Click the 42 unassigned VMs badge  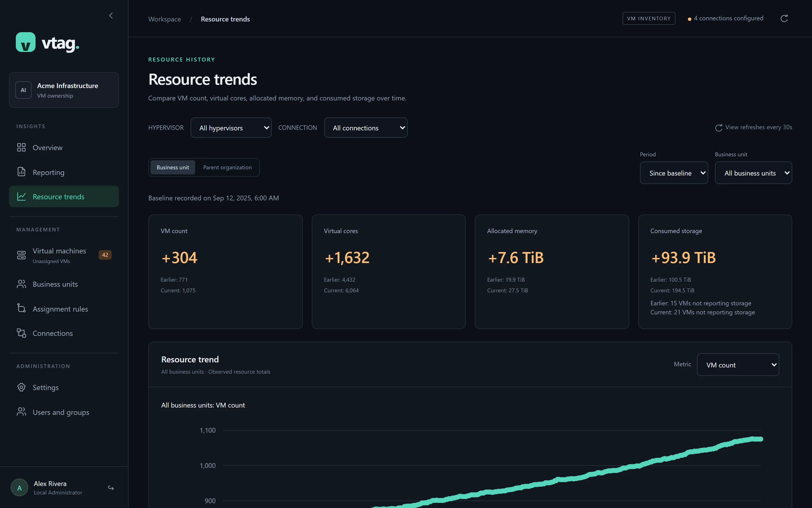105,255
